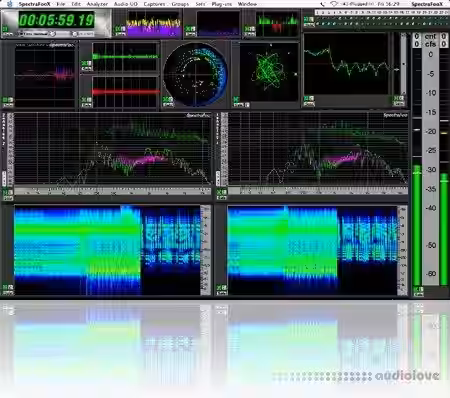Open the oscilloscope gray parameters button
Image resolution: width=450 pixels, height=398 pixels.
[x=8, y=105]
